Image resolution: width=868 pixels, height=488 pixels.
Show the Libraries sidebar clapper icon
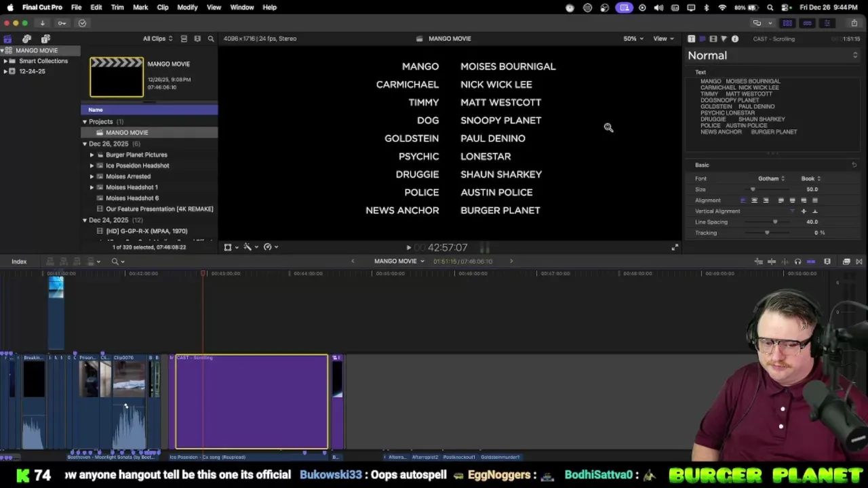tap(7, 39)
